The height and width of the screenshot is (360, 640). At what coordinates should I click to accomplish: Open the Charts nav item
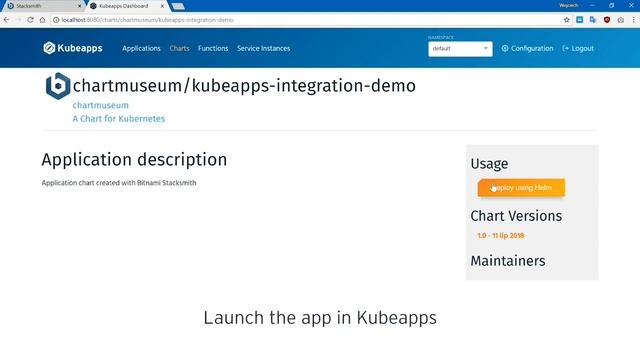click(179, 48)
